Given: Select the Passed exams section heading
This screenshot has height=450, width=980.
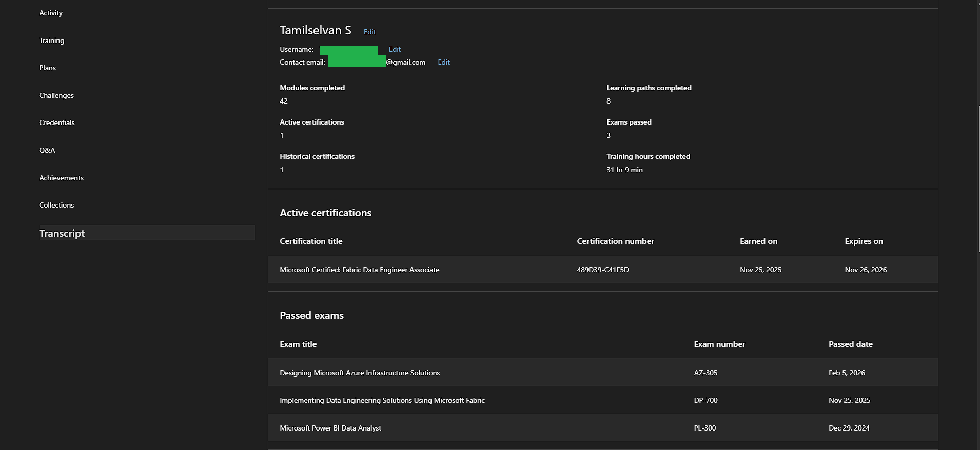Looking at the screenshot, I should pos(312,315).
